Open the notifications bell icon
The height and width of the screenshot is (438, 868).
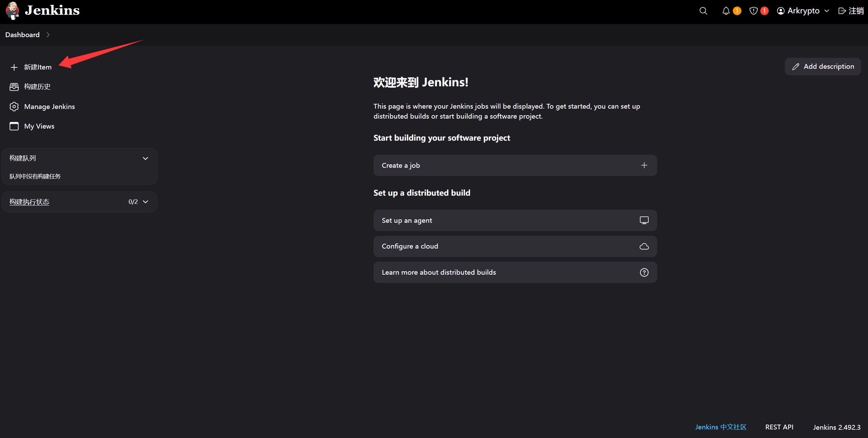[x=726, y=11]
